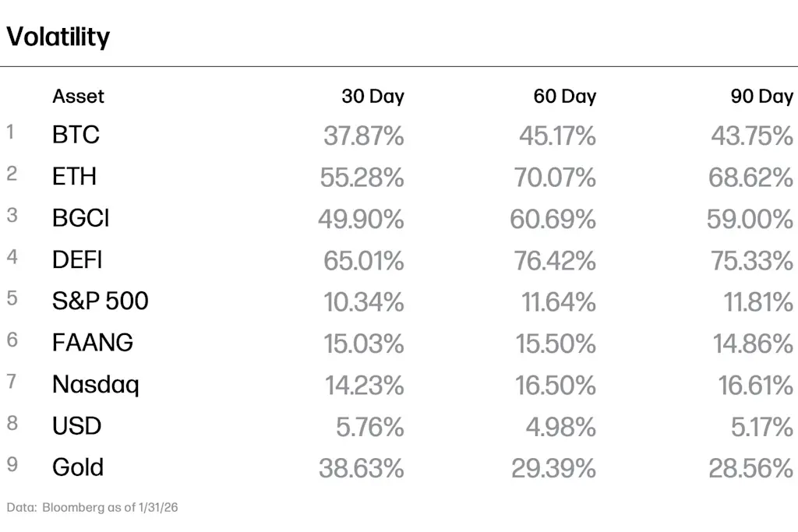
Task: Select the BTC asset row label
Action: pyautogui.click(x=76, y=135)
